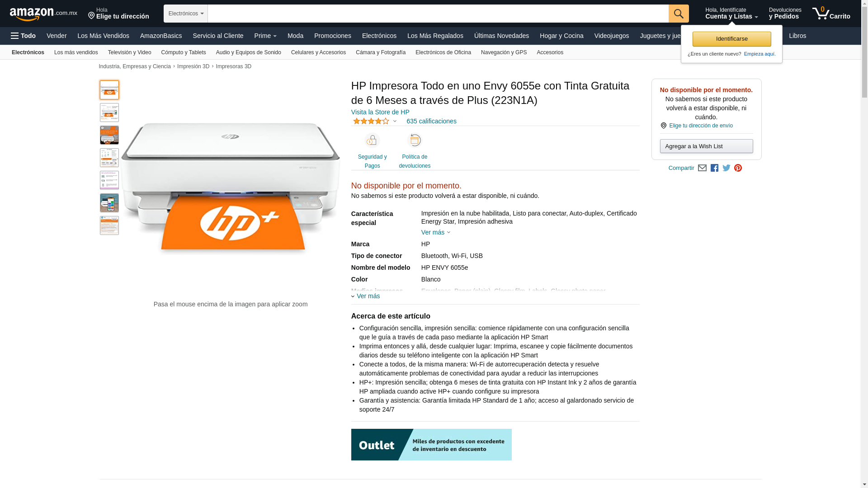Viewport: 868px width, 488px height.
Task: Expand Ver más under Característica especial
Action: [436, 232]
